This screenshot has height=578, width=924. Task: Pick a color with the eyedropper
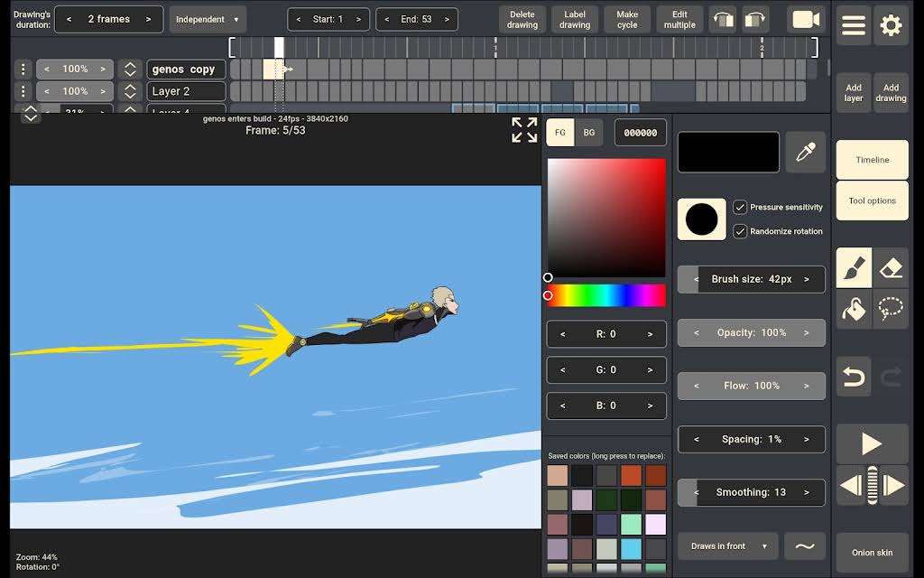[x=806, y=152]
